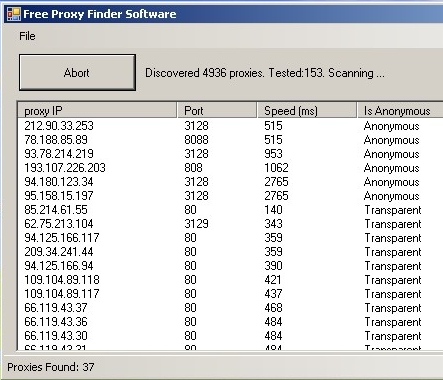
Task: Click the Free Proxy Finder Software title
Action: (100, 14)
